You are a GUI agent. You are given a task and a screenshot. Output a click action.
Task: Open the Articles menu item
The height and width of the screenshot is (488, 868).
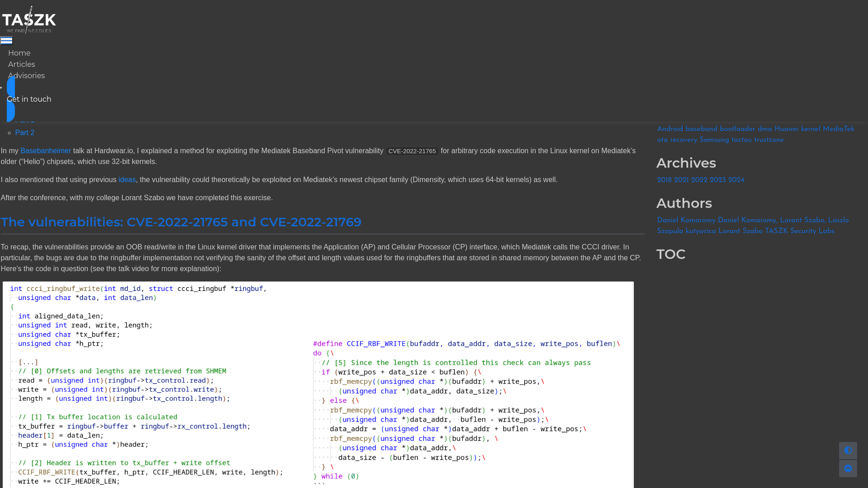[21, 65]
